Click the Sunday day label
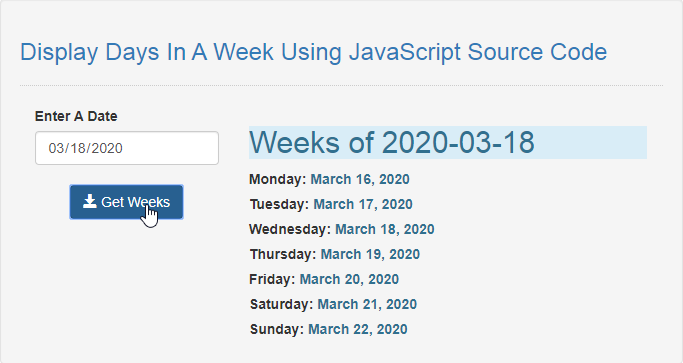 (x=277, y=329)
